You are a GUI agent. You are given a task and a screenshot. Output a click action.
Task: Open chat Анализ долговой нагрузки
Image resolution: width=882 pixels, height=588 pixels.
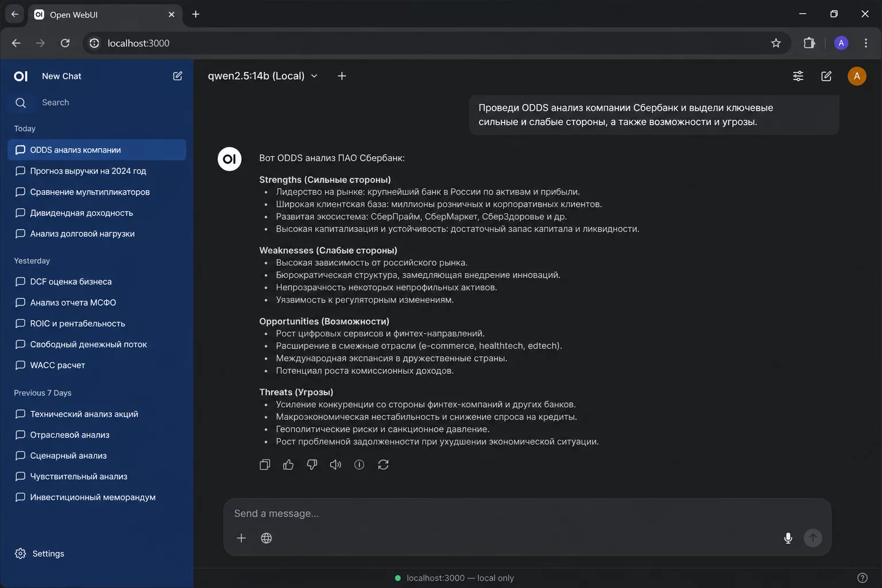(97, 234)
